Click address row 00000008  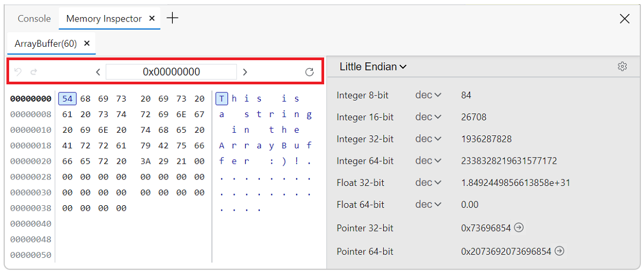(31, 114)
